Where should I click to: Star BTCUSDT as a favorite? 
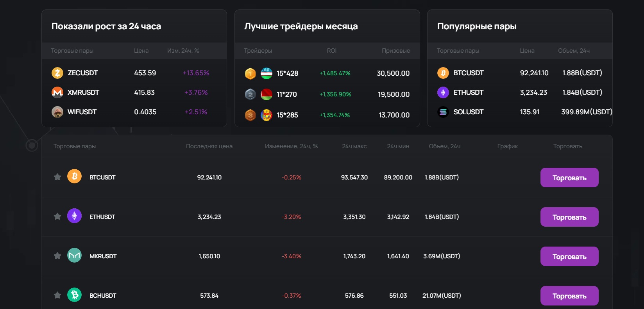click(57, 177)
